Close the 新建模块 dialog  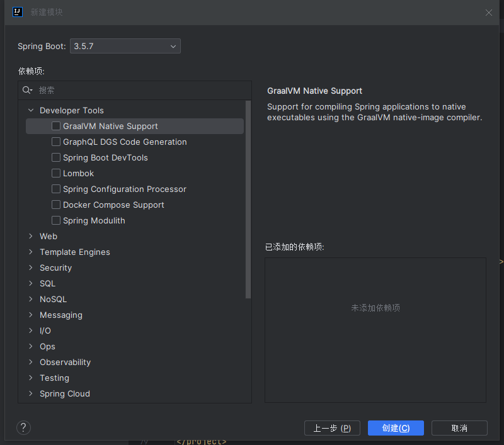(489, 13)
